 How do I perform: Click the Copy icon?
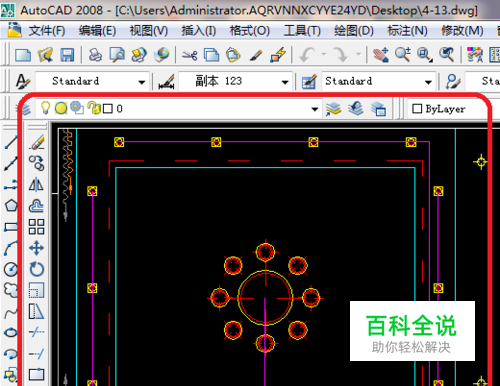(211, 55)
